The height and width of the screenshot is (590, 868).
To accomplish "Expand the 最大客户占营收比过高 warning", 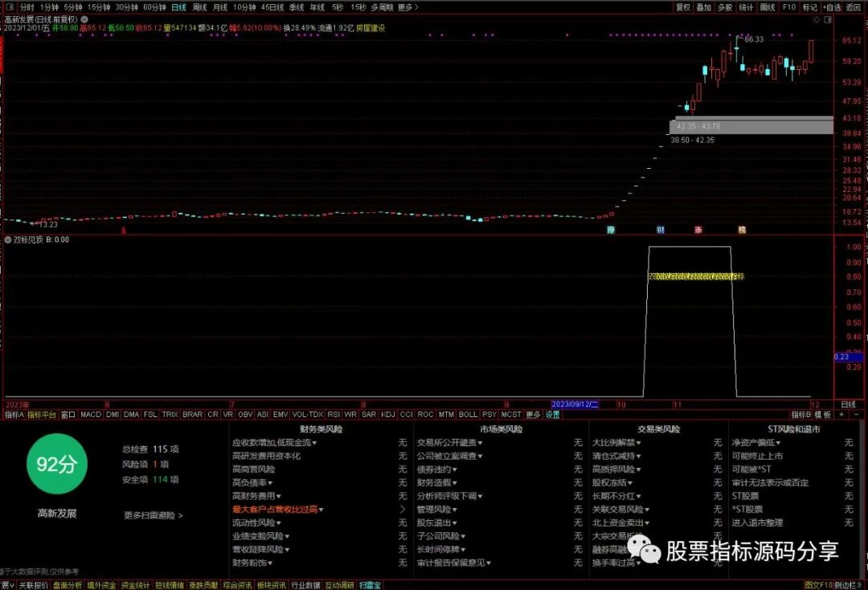I will 278,509.
